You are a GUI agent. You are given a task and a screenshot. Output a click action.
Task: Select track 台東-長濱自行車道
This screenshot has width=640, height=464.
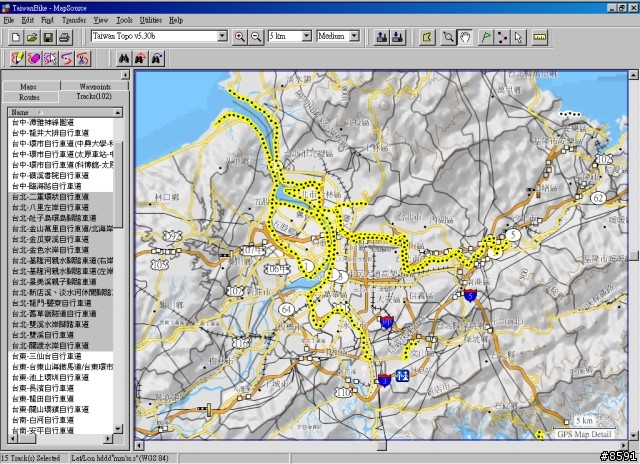[x=43, y=388]
